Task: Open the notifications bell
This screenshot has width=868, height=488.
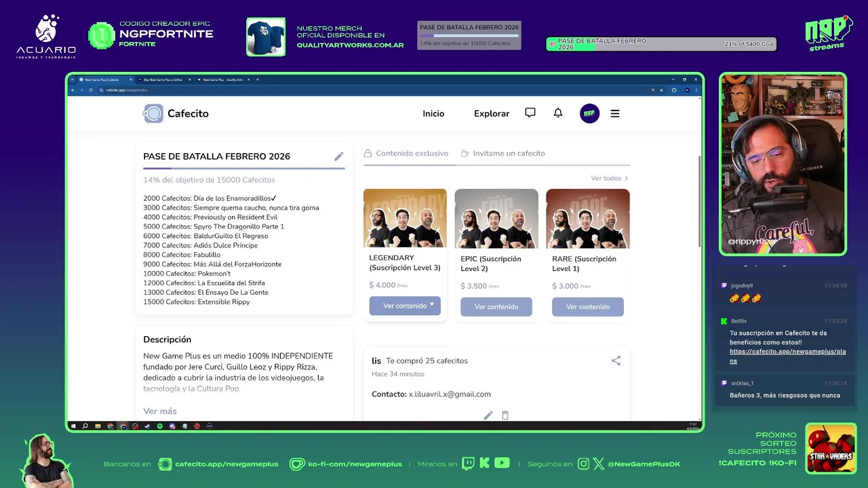Action: point(558,113)
